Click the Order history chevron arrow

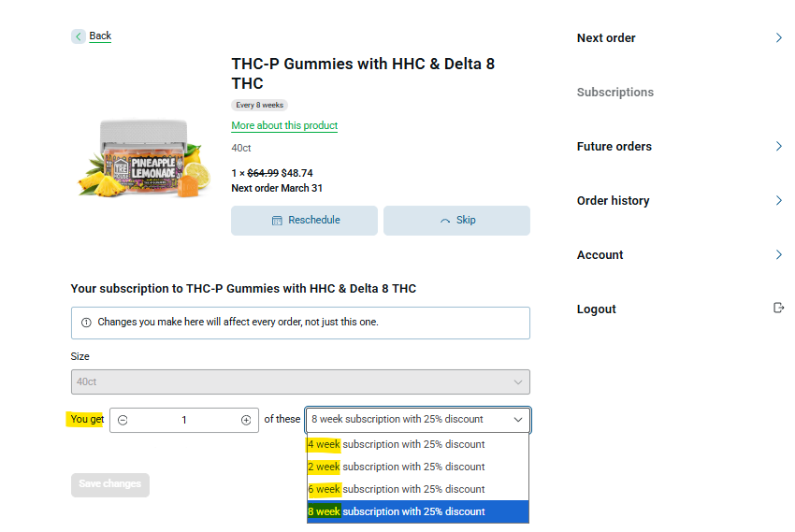779,201
